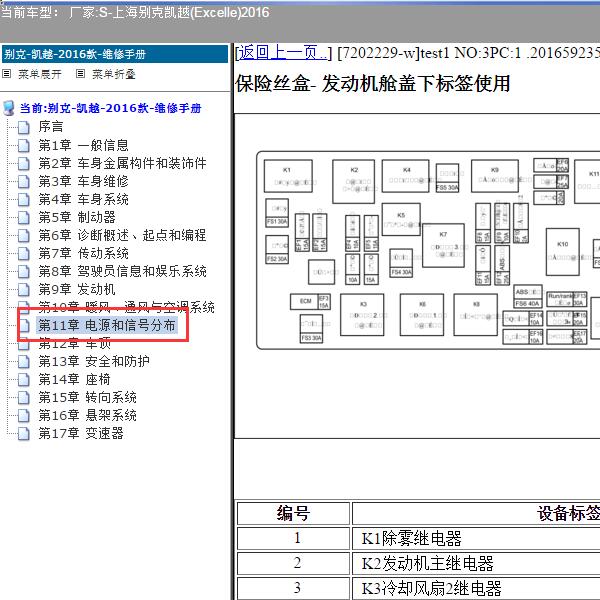The height and width of the screenshot is (600, 600).
Task: Click the 菜单折叠 list icon
Action: point(80,73)
